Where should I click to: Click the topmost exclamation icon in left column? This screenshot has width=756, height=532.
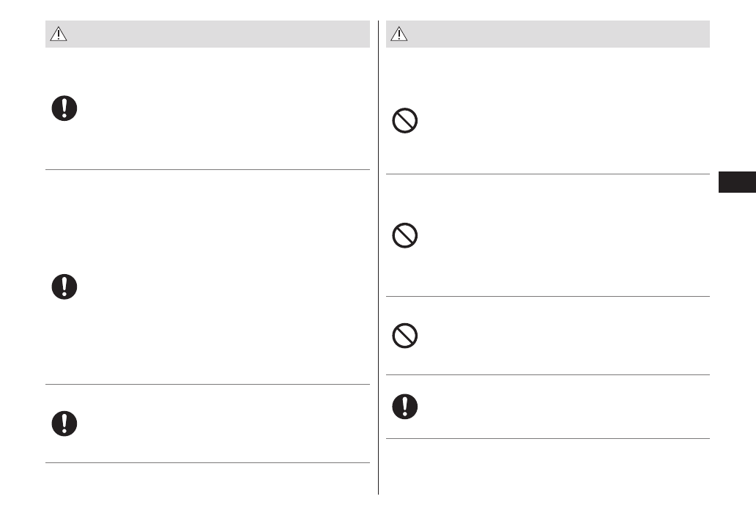(64, 109)
